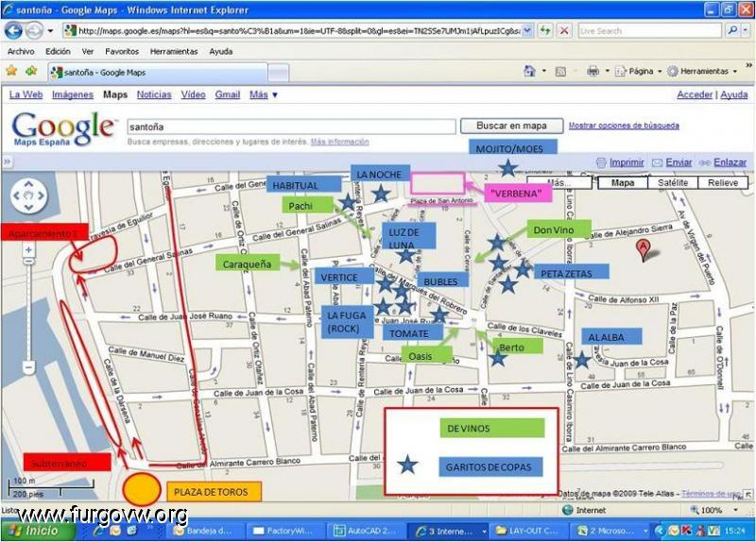Open a new blank tab
The width and height of the screenshot is (756, 542).
(278, 74)
